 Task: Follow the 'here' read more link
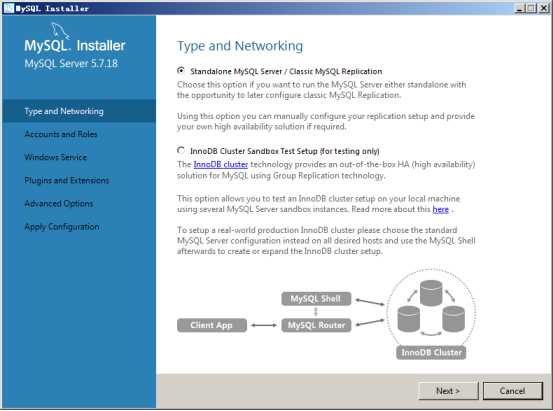(x=440, y=209)
